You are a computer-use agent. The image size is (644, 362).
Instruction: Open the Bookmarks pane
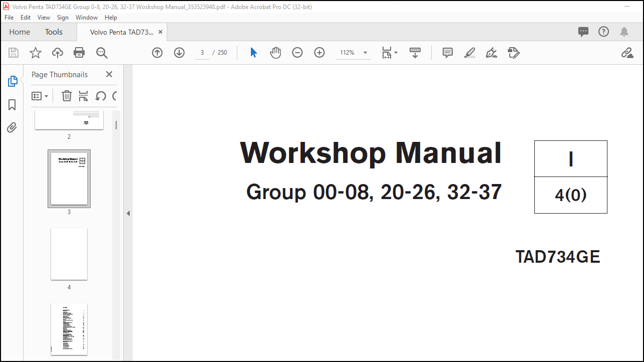click(x=13, y=104)
